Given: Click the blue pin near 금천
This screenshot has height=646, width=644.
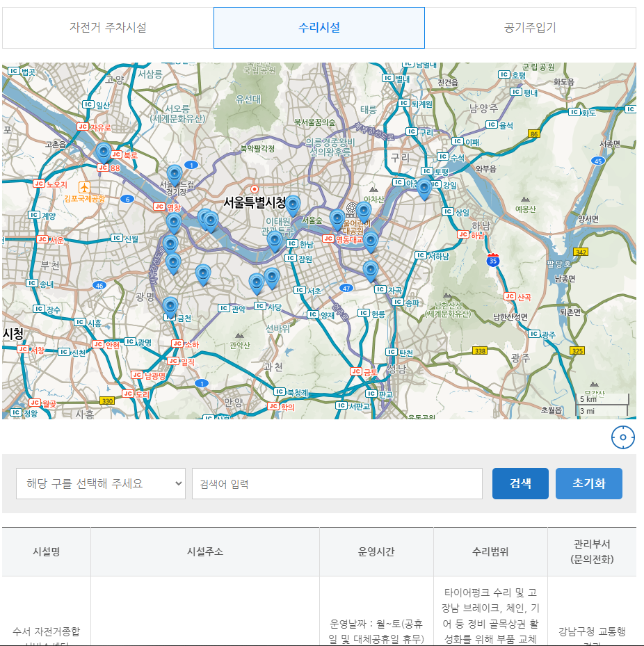Looking at the screenshot, I should (170, 307).
